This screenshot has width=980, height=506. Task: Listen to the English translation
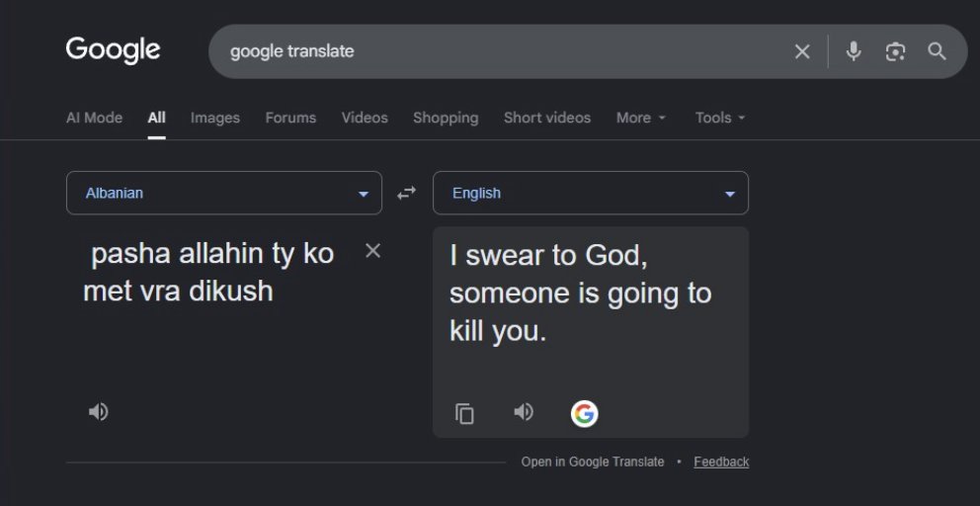tap(524, 411)
